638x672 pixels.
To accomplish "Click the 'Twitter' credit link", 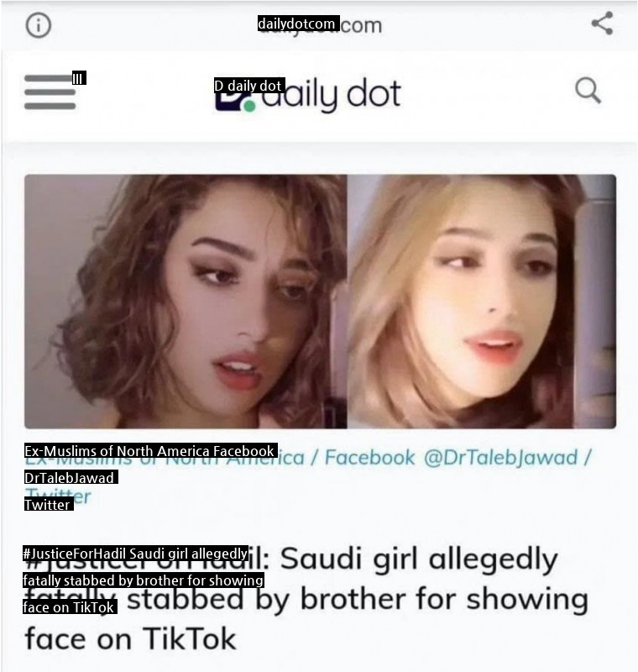I will [57, 497].
